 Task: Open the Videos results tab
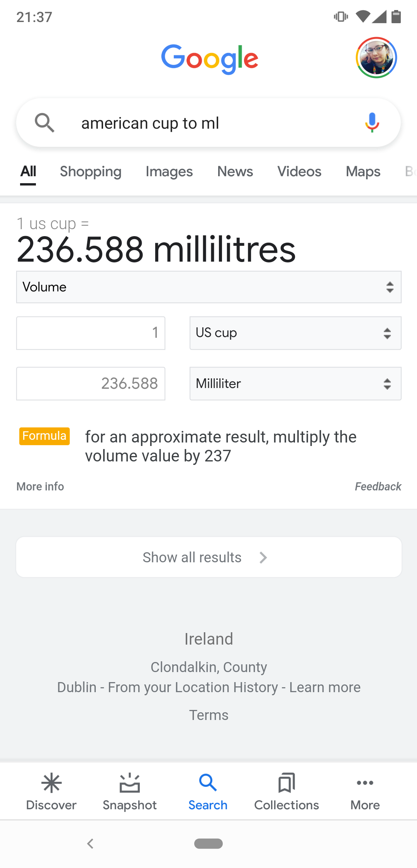click(299, 172)
